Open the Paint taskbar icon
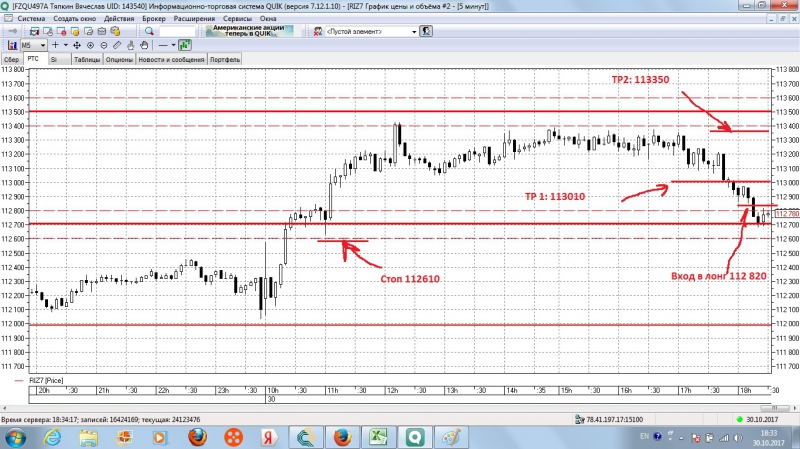Screen dimensions: 800x449 (451, 437)
